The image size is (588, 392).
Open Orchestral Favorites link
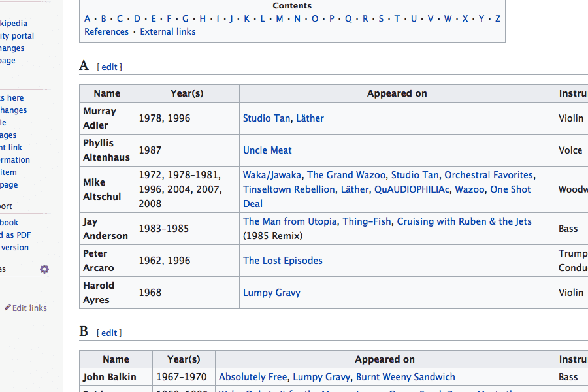(489, 175)
